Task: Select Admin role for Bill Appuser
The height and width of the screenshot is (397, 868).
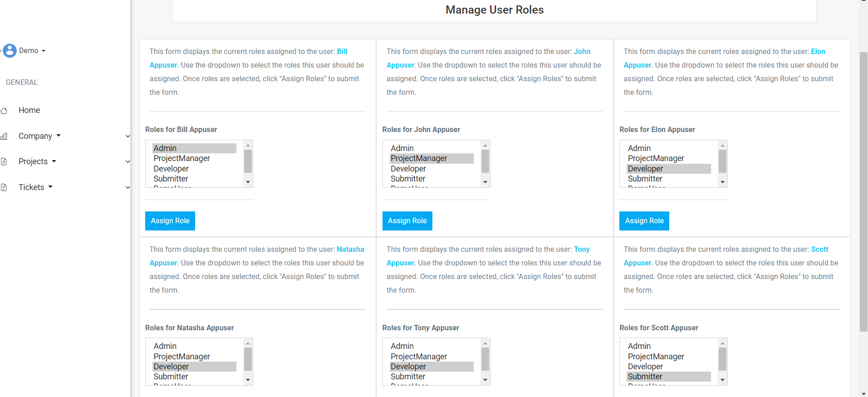Action: tap(194, 148)
